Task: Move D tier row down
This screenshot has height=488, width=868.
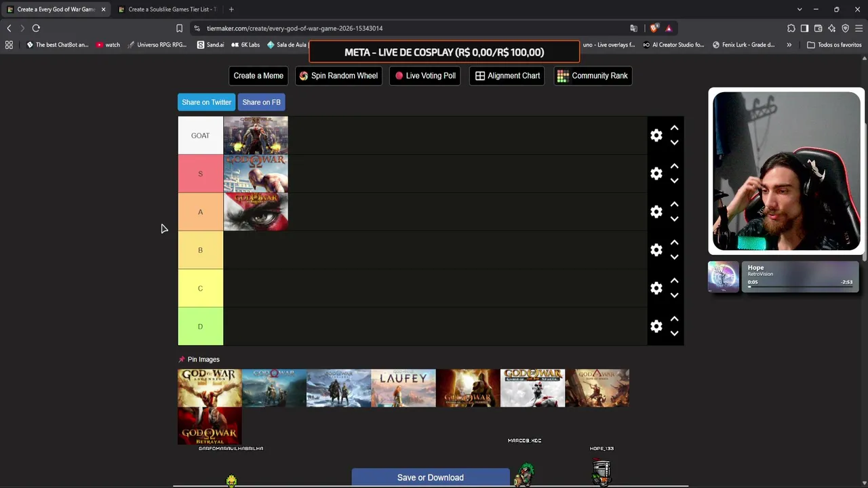Action: pyautogui.click(x=674, y=333)
